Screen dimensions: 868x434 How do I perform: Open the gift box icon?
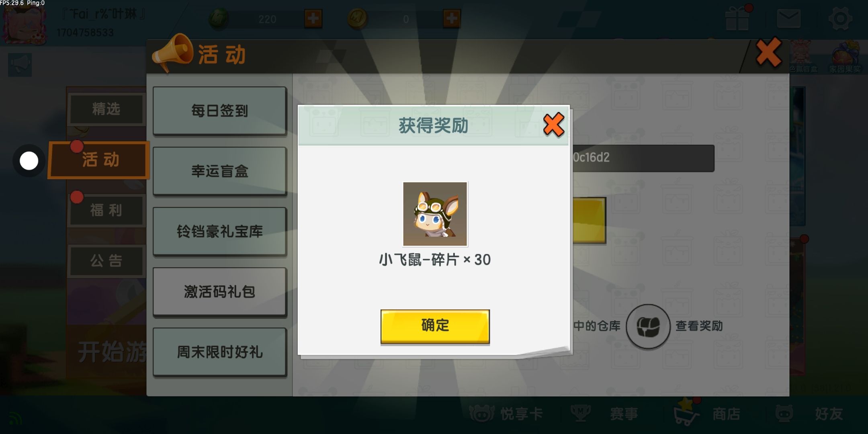click(x=737, y=18)
